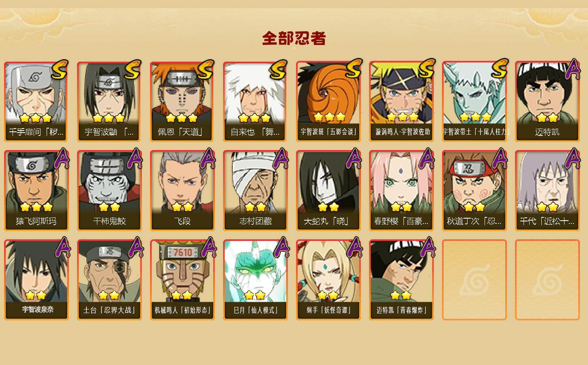The image size is (588, 365).
Task: Pick the 干柿鬼鲛 ninja card
Action: (x=109, y=191)
